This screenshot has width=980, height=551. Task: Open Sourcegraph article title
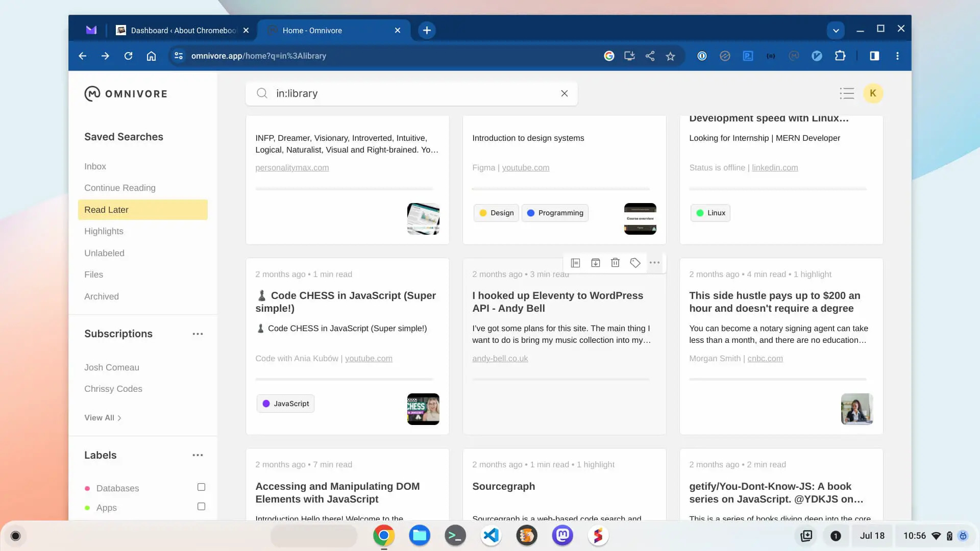point(503,486)
